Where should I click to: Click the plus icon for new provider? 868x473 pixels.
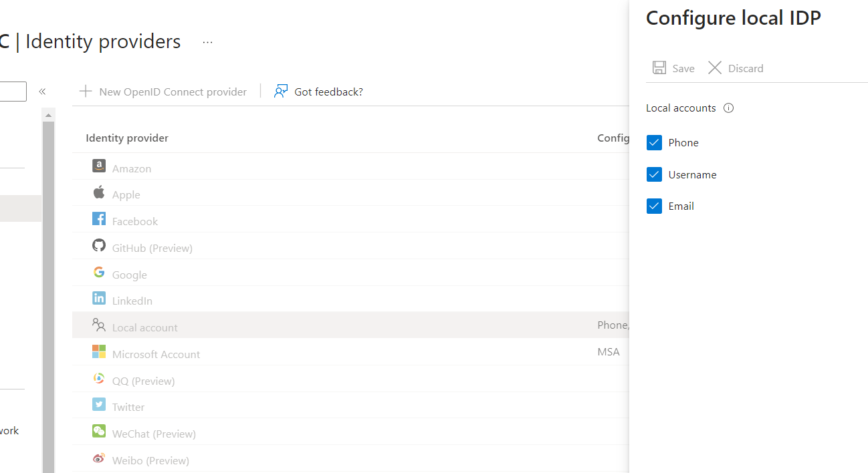coord(86,92)
